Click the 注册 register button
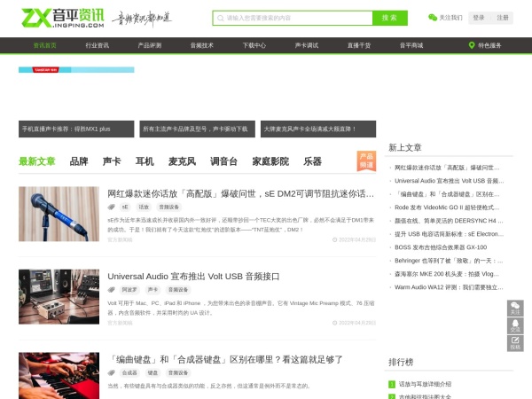This screenshot has width=532, height=399. (x=503, y=18)
